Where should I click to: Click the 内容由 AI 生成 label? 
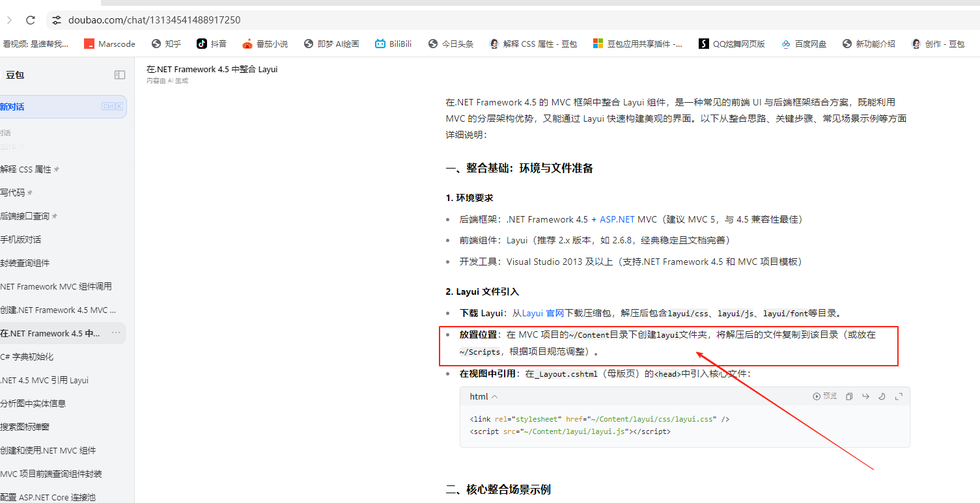167,81
